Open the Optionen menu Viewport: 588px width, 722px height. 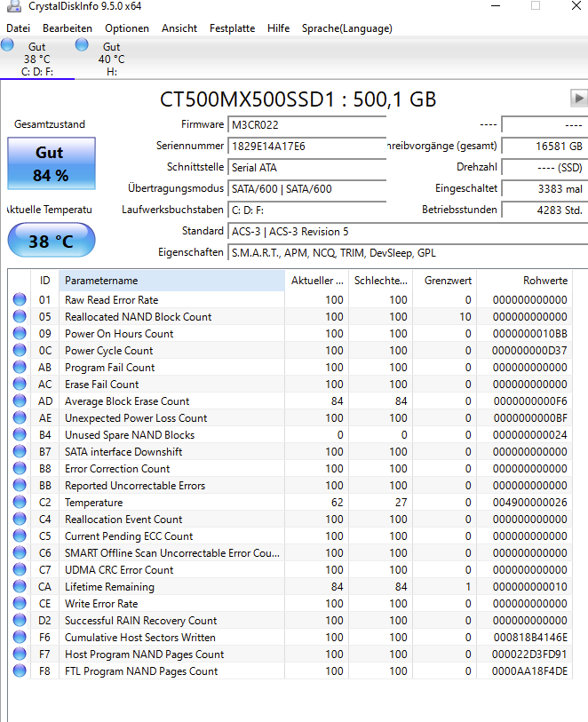pyautogui.click(x=127, y=28)
